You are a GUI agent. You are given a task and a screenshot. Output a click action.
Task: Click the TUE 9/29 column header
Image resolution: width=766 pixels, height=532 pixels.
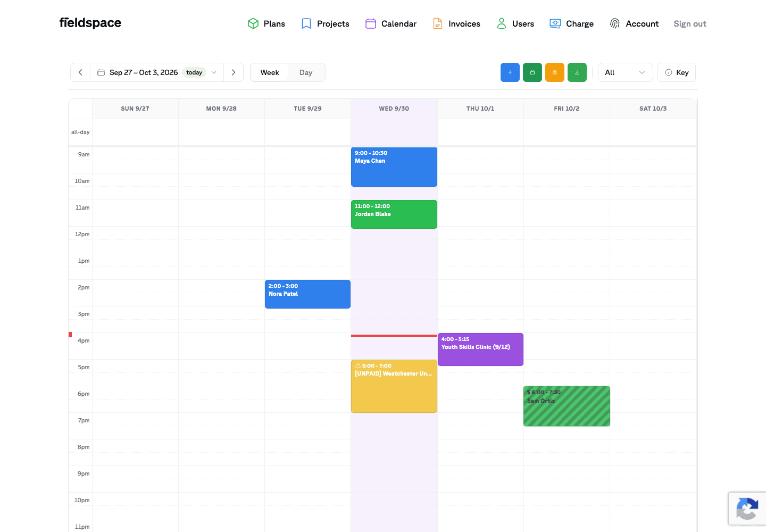tap(307, 109)
